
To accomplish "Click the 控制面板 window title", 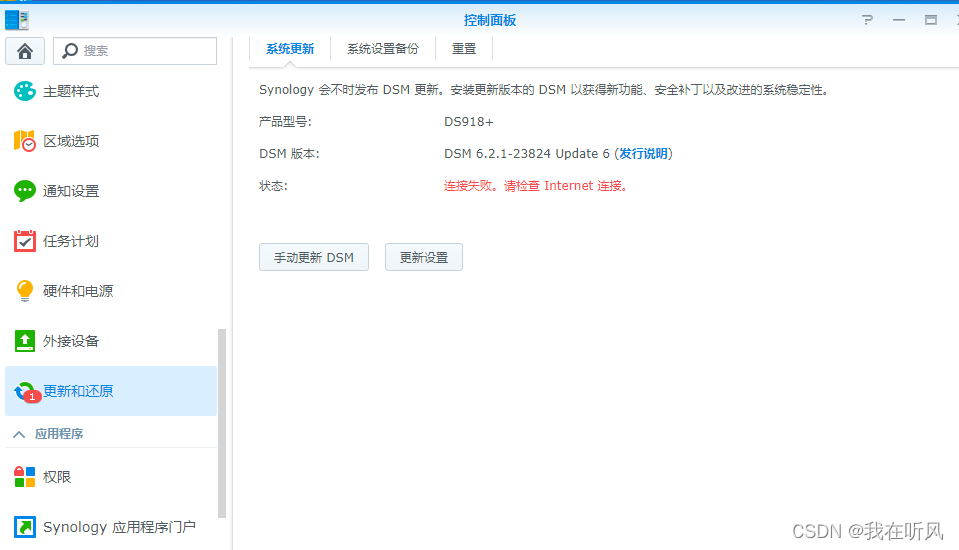I will (x=489, y=20).
